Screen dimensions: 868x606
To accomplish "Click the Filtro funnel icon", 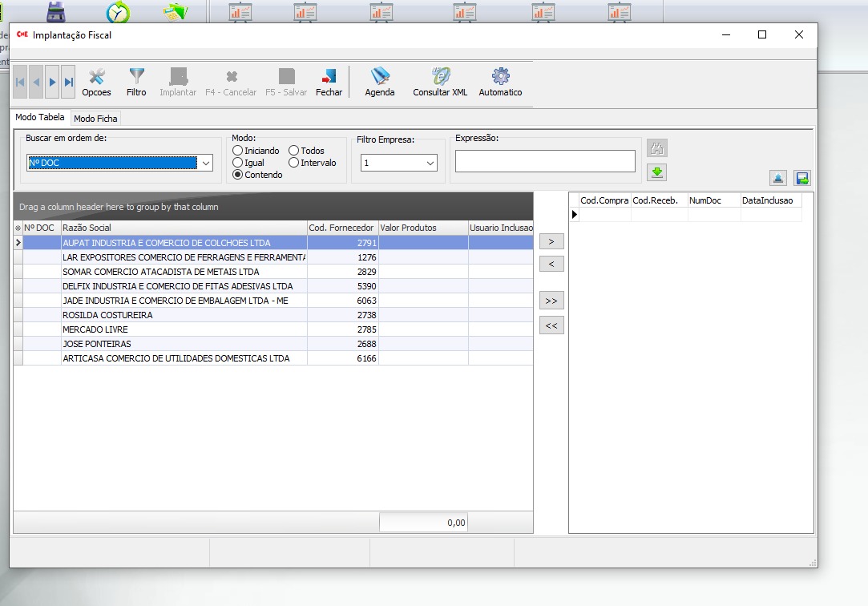I will coord(136,78).
